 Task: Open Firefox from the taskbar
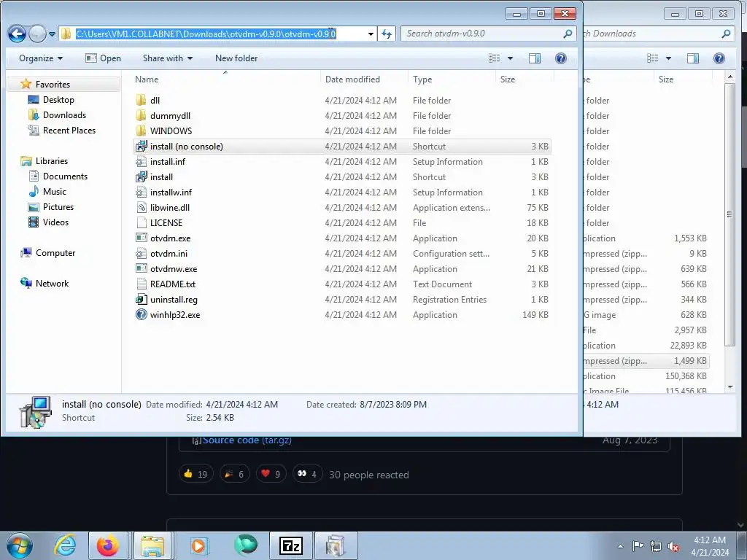(108, 545)
